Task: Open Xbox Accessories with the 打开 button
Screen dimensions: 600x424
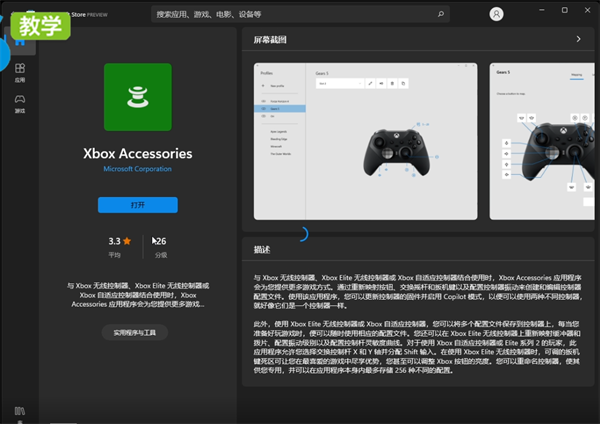Action: (x=138, y=205)
